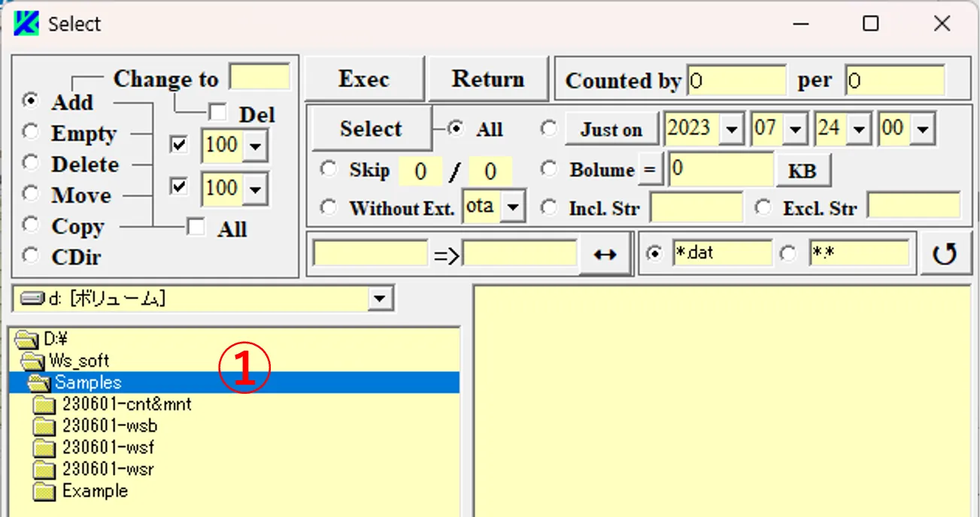Viewport: 980px width, 517px height.
Task: Click the folder icon beside 230601-cnt&mnt
Action: (x=45, y=404)
